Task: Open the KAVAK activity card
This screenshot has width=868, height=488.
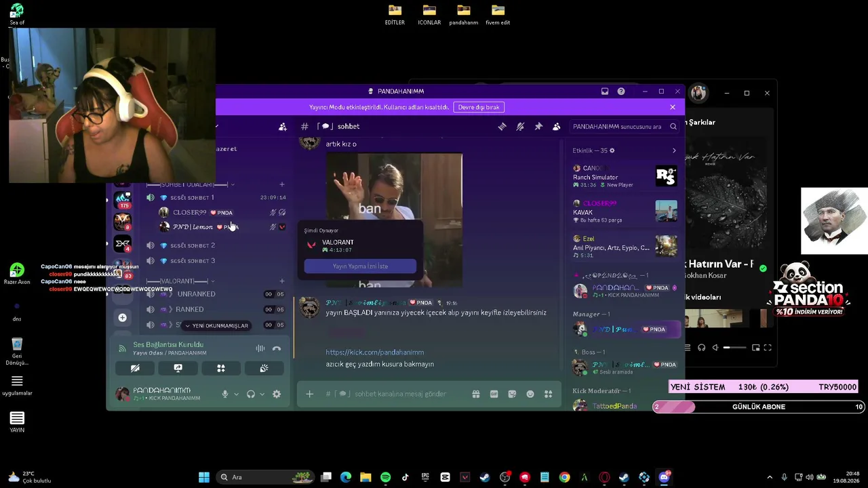Action: [625, 211]
